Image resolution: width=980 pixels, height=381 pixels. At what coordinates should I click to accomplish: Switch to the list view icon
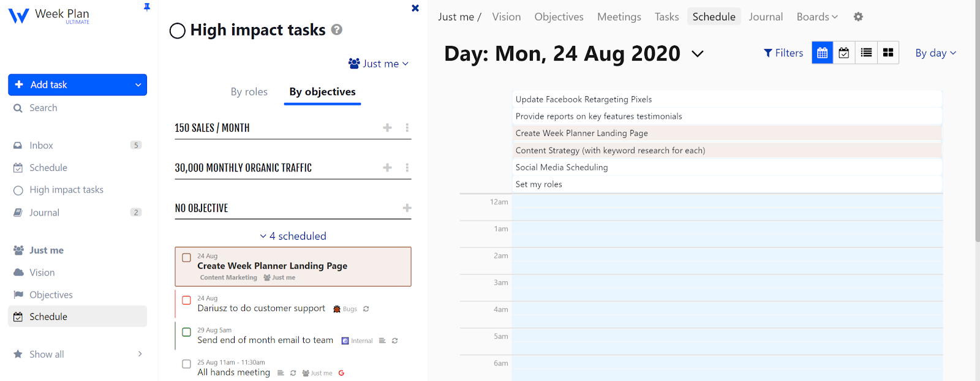[x=866, y=53]
